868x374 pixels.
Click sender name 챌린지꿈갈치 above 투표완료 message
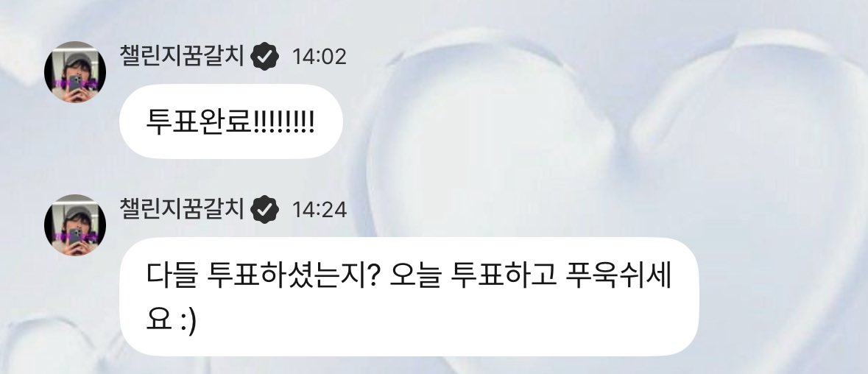click(182, 56)
